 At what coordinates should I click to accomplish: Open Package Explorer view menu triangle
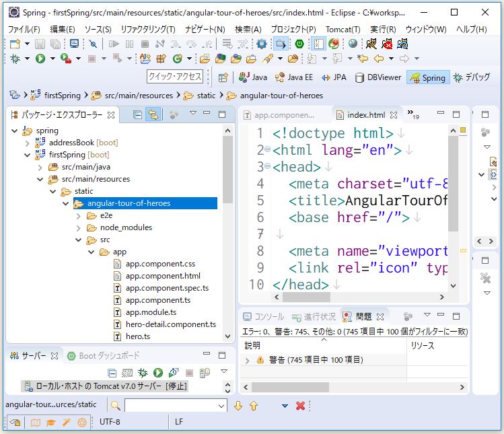coord(193,113)
